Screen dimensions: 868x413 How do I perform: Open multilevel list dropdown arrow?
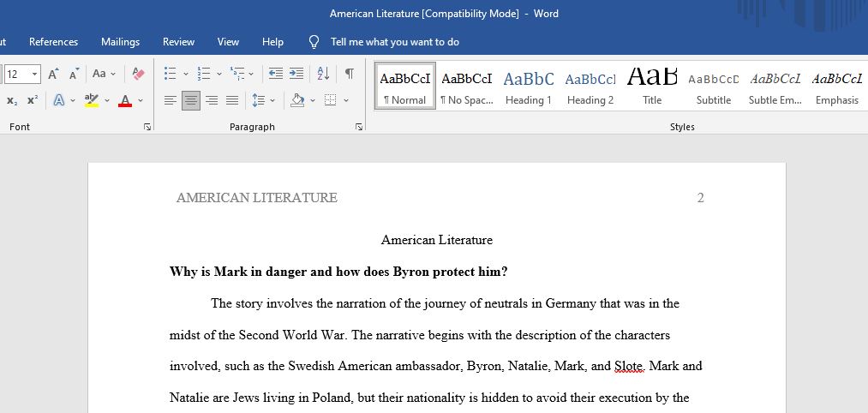251,74
